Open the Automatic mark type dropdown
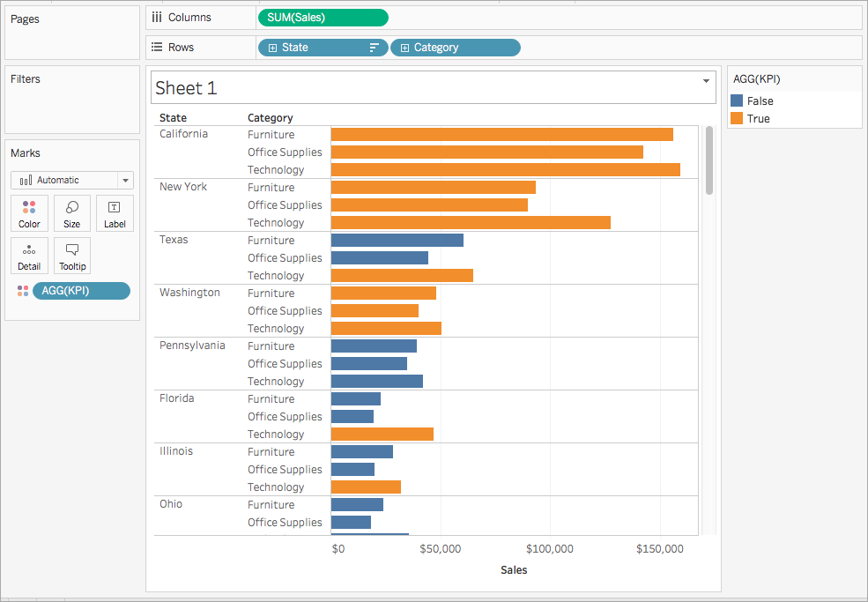868x602 pixels. coord(125,181)
